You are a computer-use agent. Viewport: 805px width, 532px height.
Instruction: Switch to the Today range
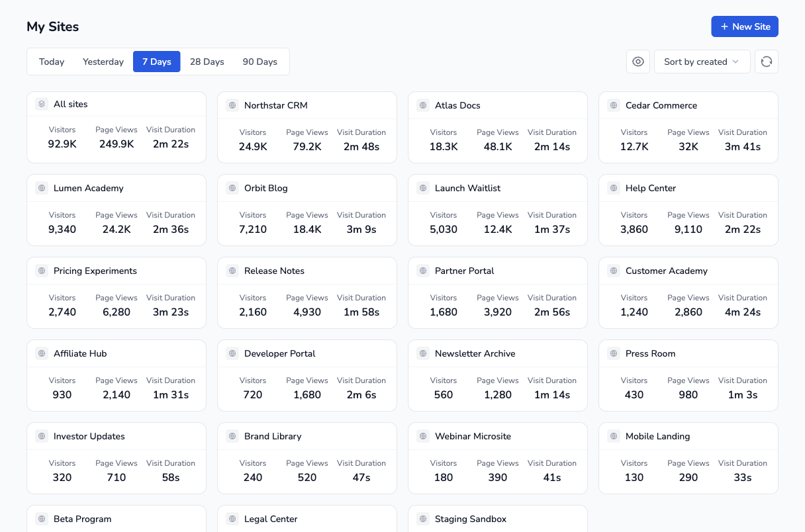pos(52,62)
